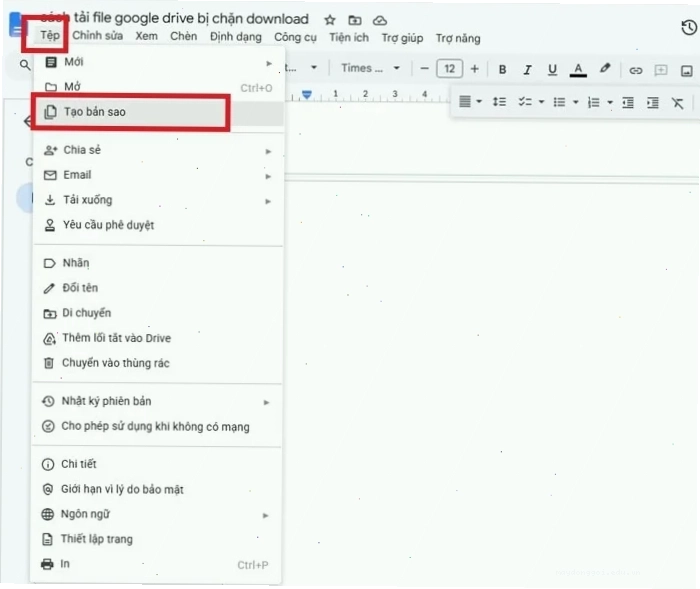Open the paragraph style dropdown arrow

click(x=314, y=68)
